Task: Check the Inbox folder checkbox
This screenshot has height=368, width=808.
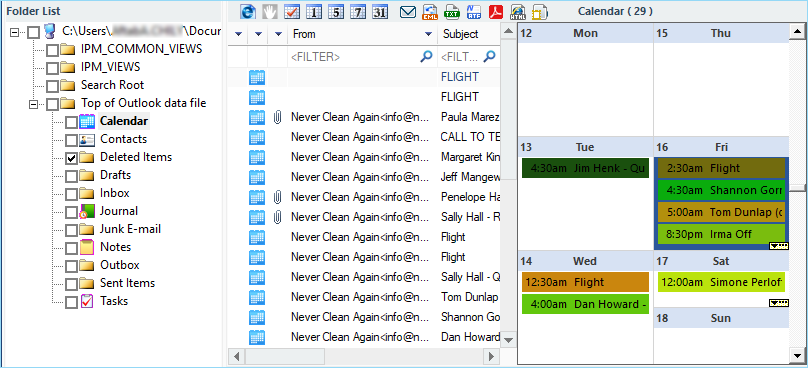Action: (x=72, y=195)
